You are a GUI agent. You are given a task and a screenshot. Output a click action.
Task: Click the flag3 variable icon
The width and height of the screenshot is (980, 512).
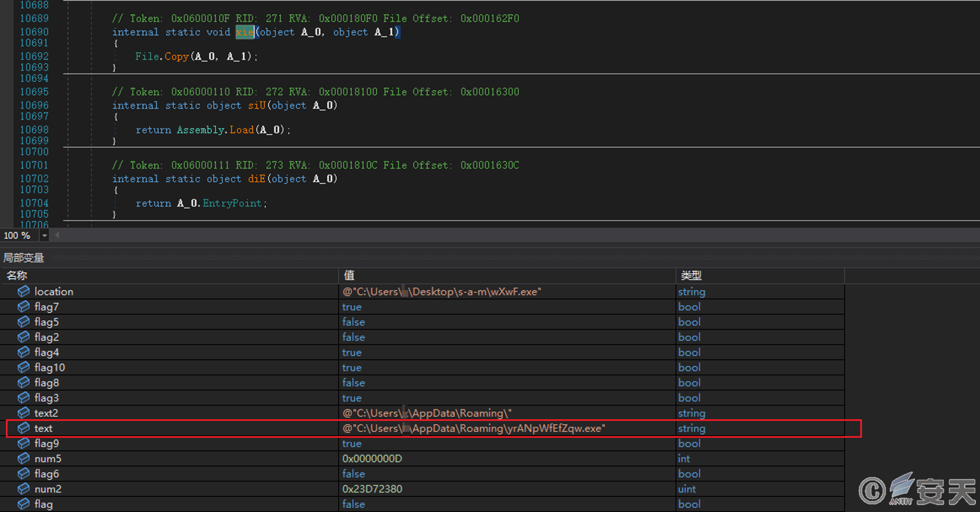pos(23,397)
